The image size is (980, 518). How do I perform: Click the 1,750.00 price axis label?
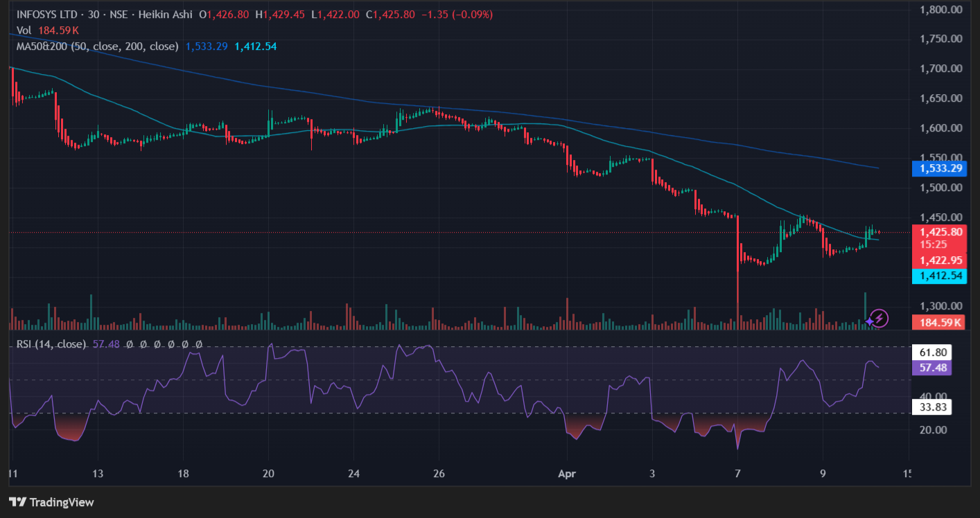pyautogui.click(x=941, y=39)
